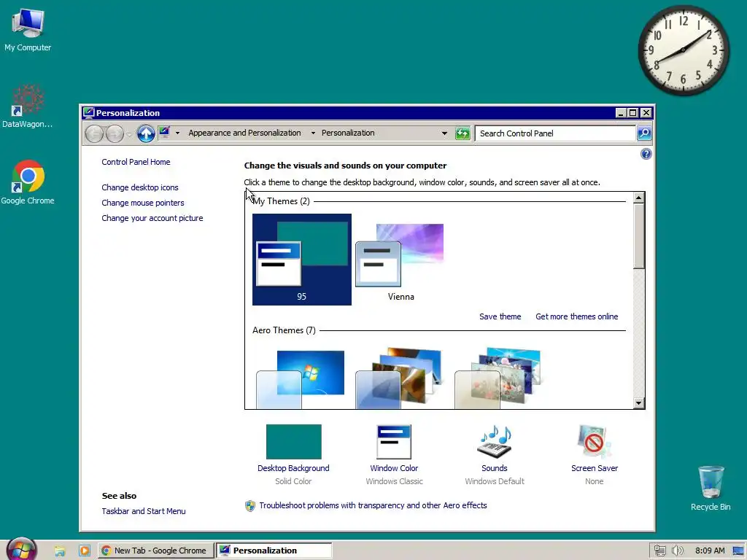Go up one level with blue arrow

pyautogui.click(x=146, y=134)
